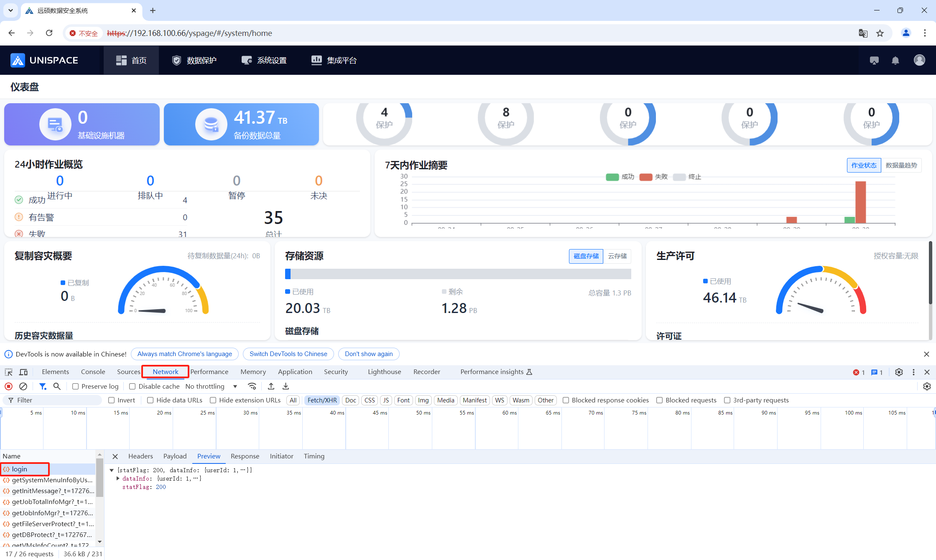Open the notifications bell in UNISPACE header
This screenshot has height=560, width=936.
[x=895, y=61]
